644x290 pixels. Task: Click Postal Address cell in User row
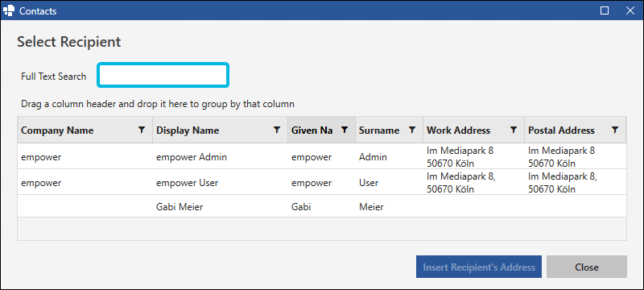coord(576,182)
